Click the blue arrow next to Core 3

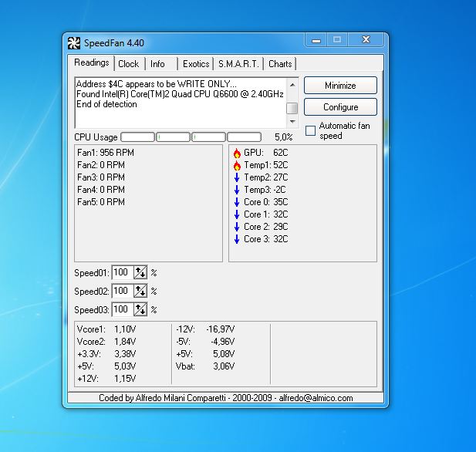pyautogui.click(x=237, y=239)
